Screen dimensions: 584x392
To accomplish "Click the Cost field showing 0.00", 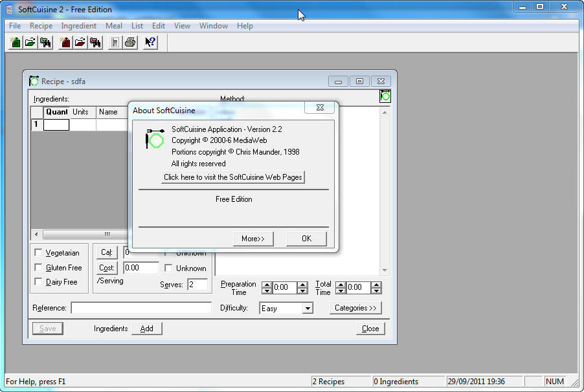I will pyautogui.click(x=141, y=268).
